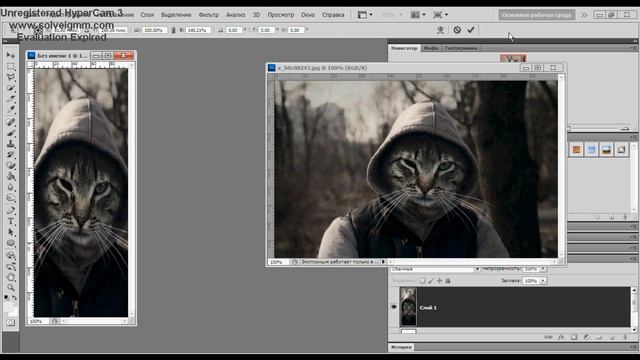Image resolution: width=640 pixels, height=360 pixels.
Task: Open the Фильтр menu
Action: click(209, 15)
